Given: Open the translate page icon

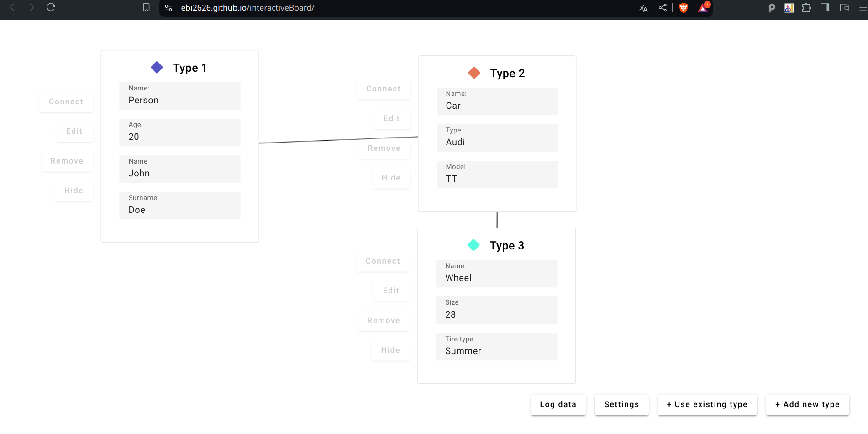Looking at the screenshot, I should coord(643,8).
